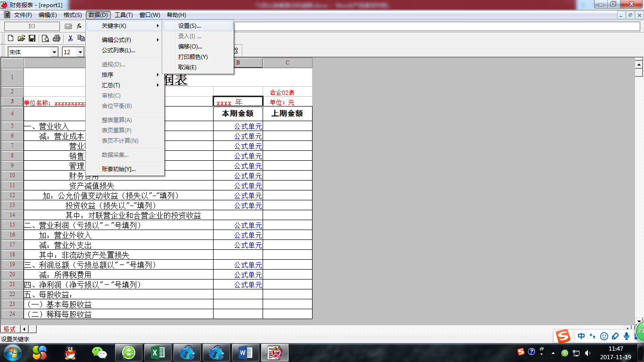The image size is (644, 362).
Task: Open the 工具(T) menu
Action: (x=124, y=15)
